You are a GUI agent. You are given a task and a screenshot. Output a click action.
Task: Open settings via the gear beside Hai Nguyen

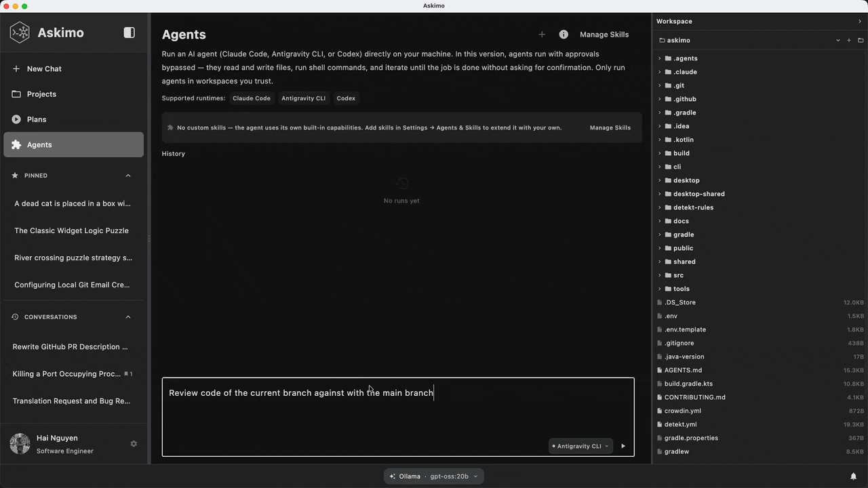tap(134, 444)
